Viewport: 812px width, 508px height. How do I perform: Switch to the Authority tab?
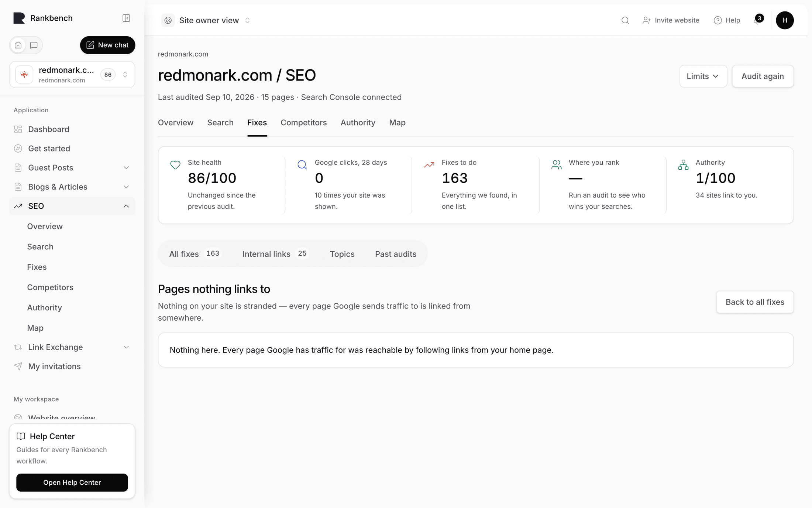pyautogui.click(x=358, y=123)
